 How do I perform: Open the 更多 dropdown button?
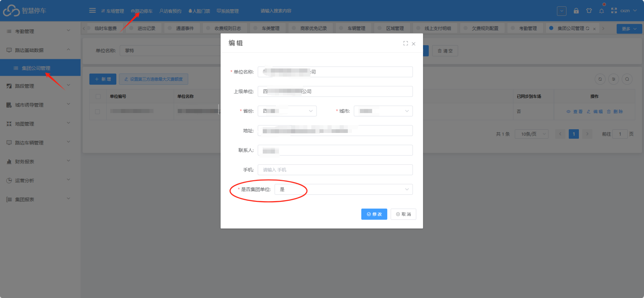[629, 29]
